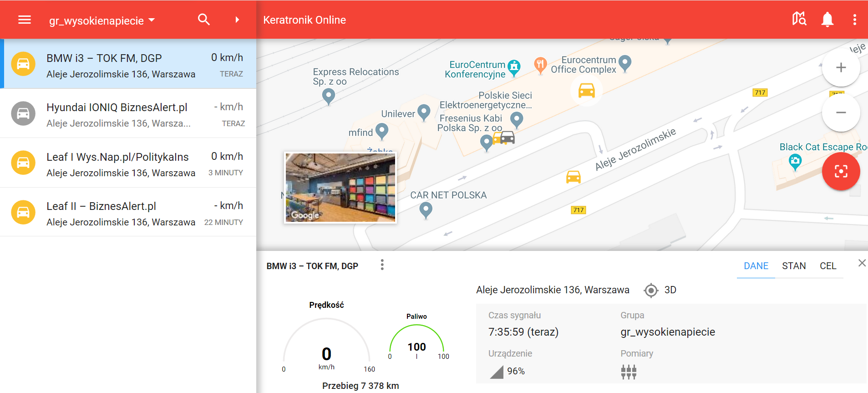The width and height of the screenshot is (868, 393).
Task: Click the yellow car icon of Leaf I
Action: [23, 163]
